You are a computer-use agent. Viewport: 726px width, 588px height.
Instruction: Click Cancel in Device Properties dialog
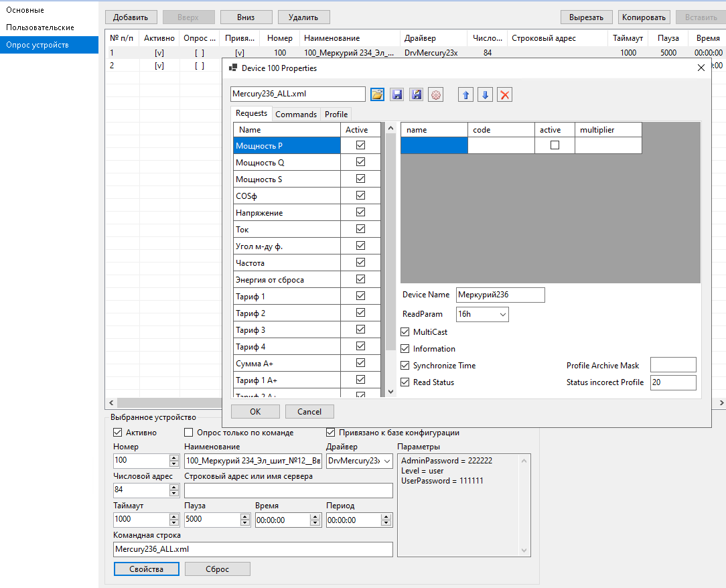pyautogui.click(x=309, y=412)
